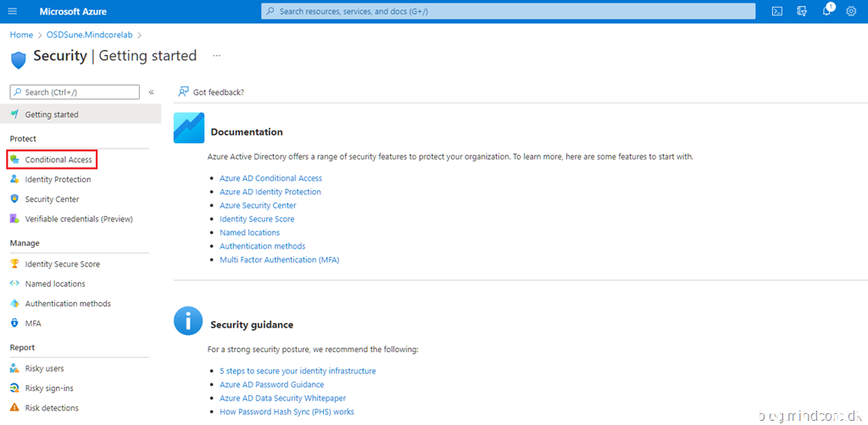This screenshot has height=425, width=868.
Task: Focus the sidebar Search (Ctrl+/) field
Action: click(x=76, y=92)
